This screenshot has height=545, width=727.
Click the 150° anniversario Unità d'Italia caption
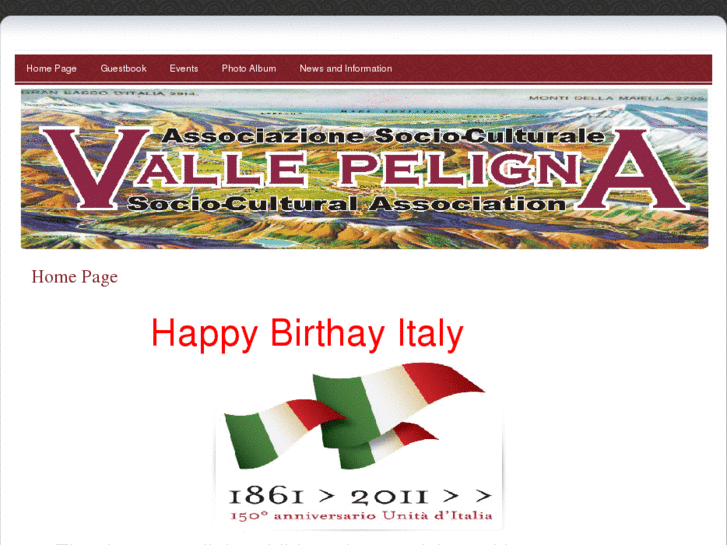[x=361, y=516]
